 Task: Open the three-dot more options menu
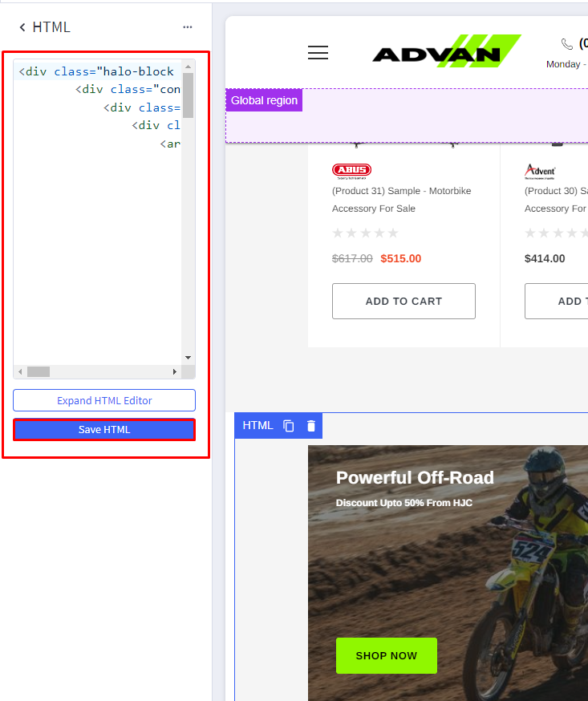(x=188, y=27)
